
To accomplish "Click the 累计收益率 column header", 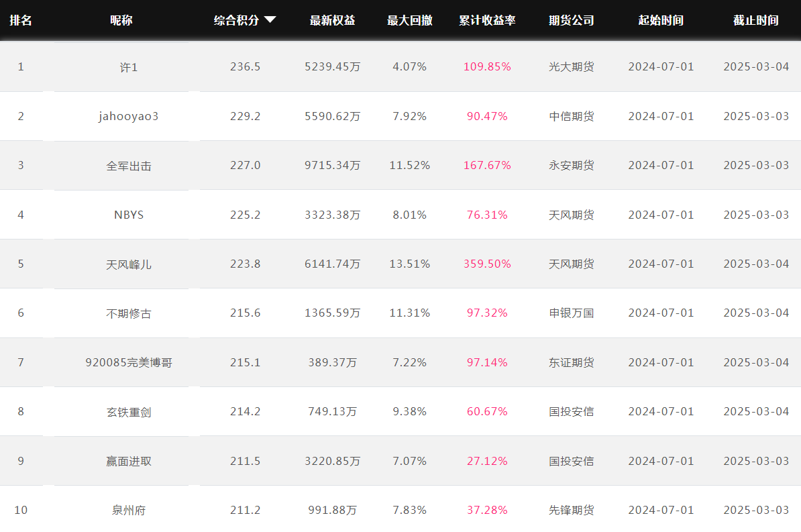I will (x=487, y=20).
